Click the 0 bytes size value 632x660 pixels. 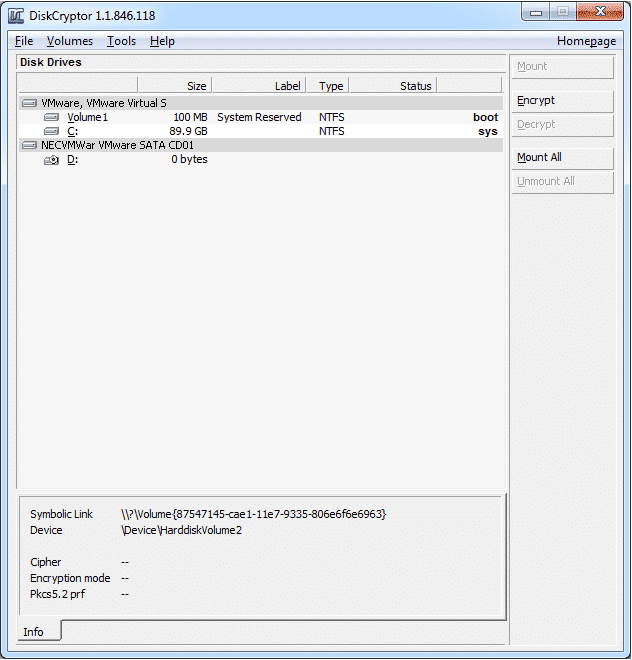click(x=189, y=160)
